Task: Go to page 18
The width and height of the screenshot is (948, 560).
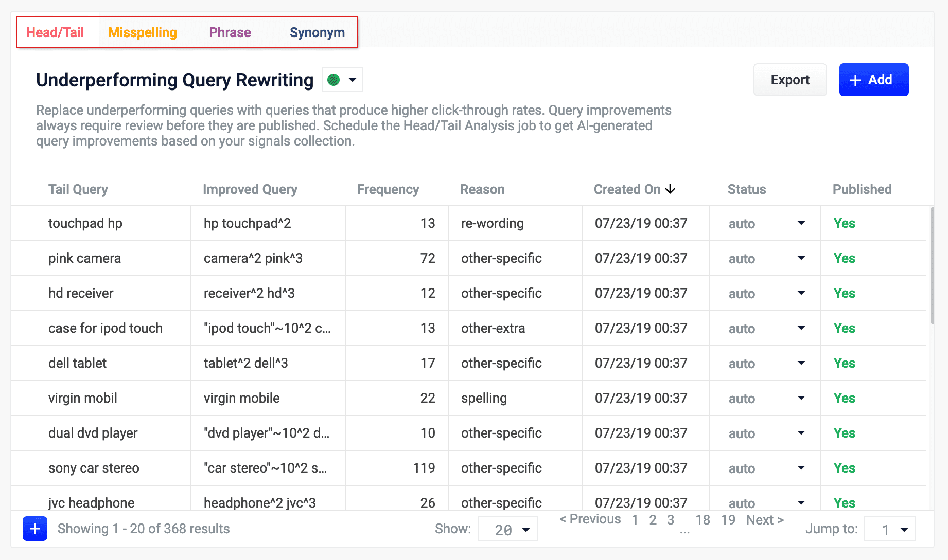Action: point(703,520)
